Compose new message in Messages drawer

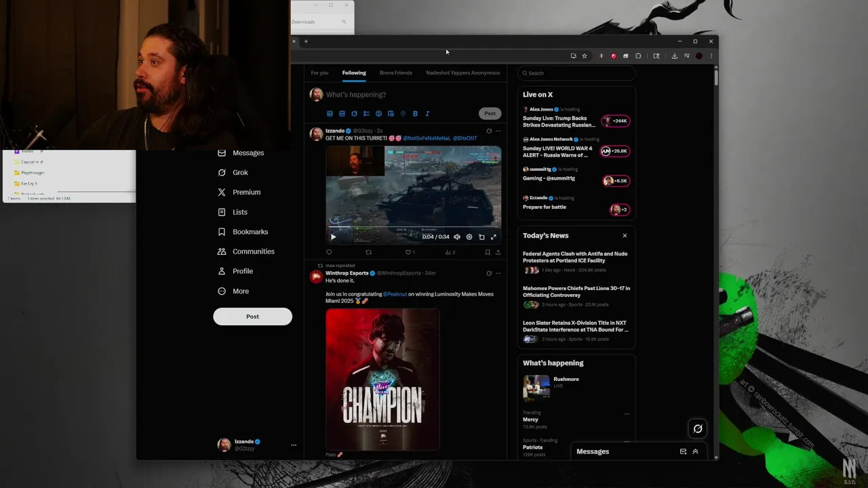coord(683,451)
